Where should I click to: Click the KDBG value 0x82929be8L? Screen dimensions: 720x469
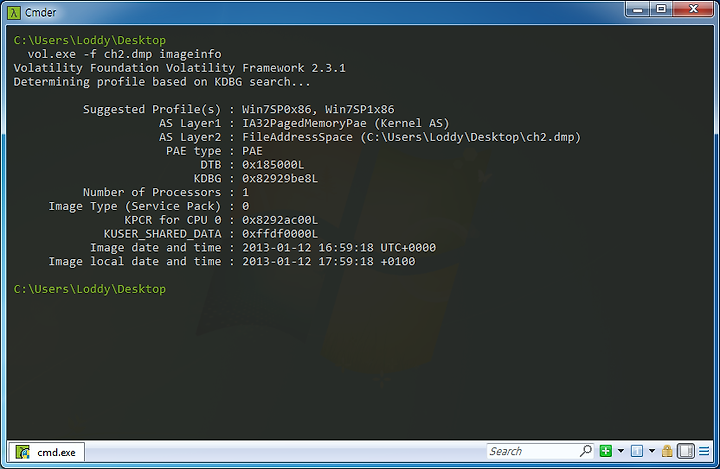280,179
